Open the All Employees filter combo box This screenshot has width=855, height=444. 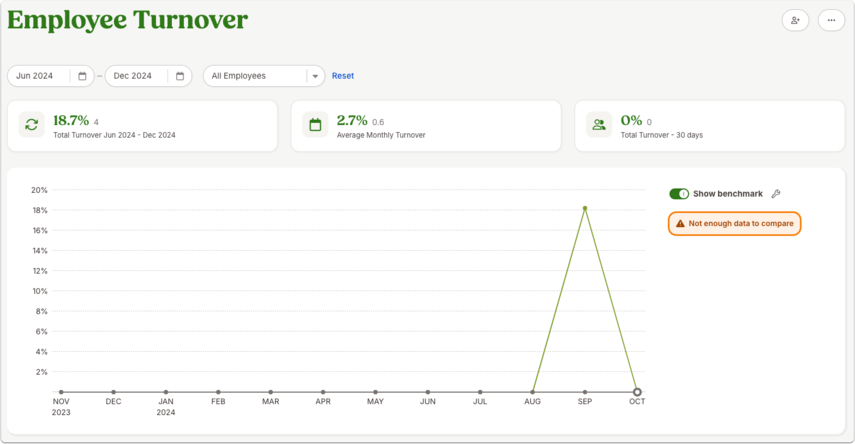tap(264, 76)
